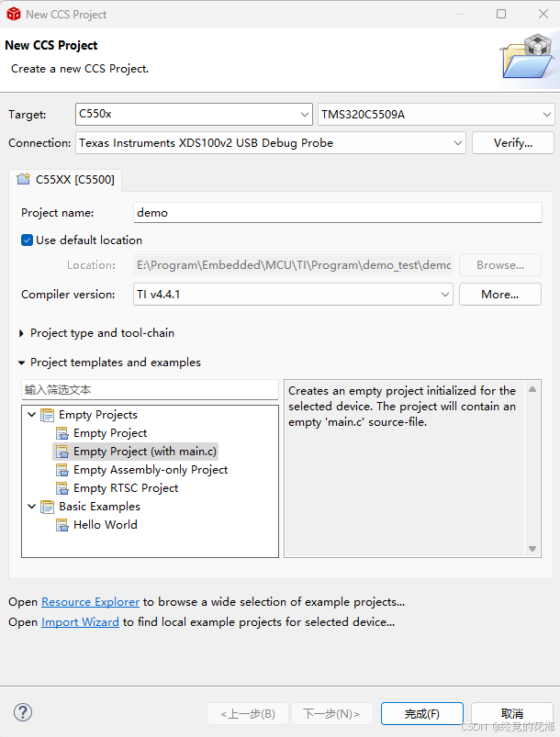Image resolution: width=560 pixels, height=737 pixels.
Task: Select Empty Project (with main.c) template
Action: [x=145, y=452]
